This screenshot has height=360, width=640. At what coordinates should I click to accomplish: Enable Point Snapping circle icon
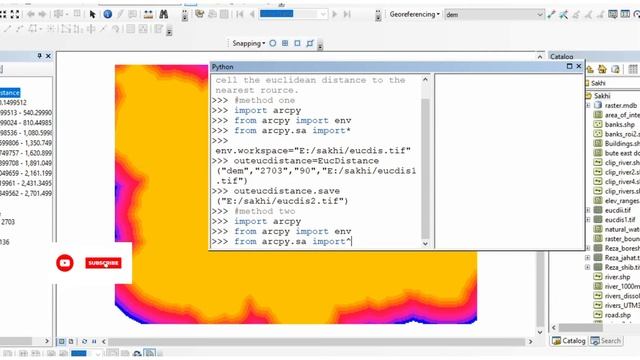click(273, 43)
